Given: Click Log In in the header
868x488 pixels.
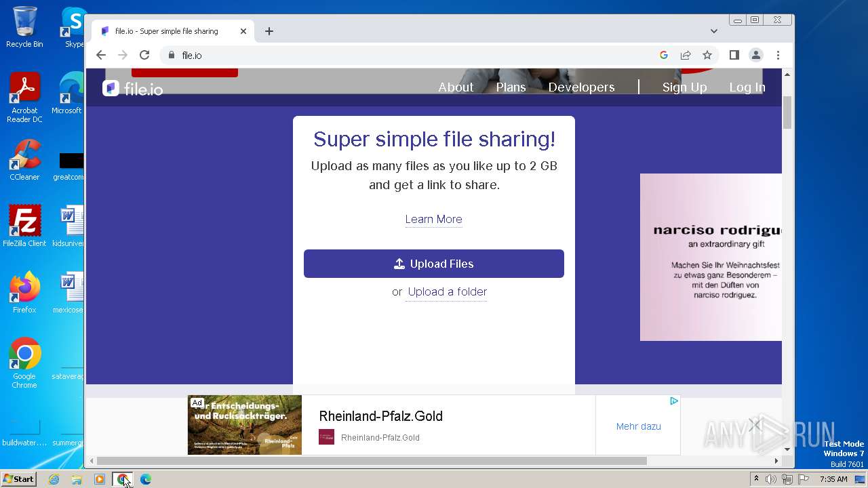Looking at the screenshot, I should pos(747,87).
